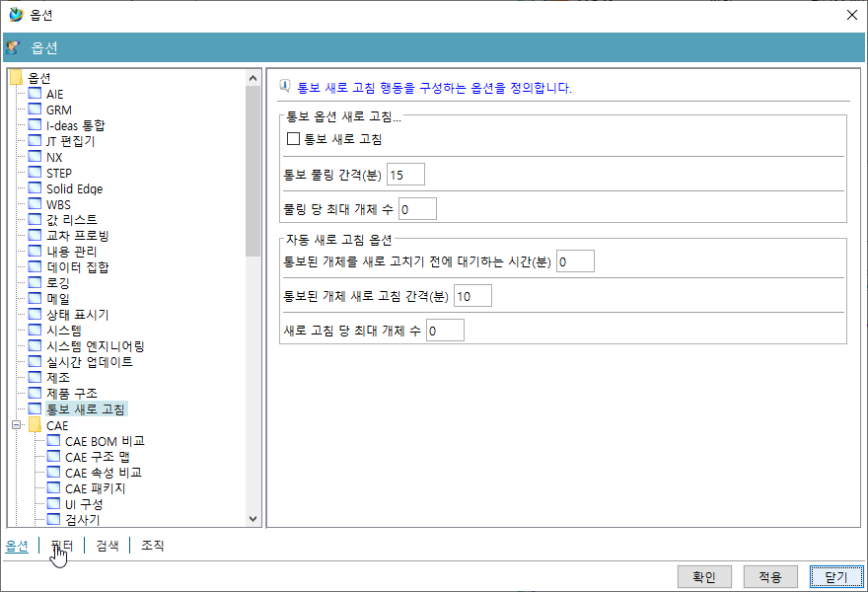Click the info icon in description header
The width and height of the screenshot is (868, 592).
click(x=285, y=87)
